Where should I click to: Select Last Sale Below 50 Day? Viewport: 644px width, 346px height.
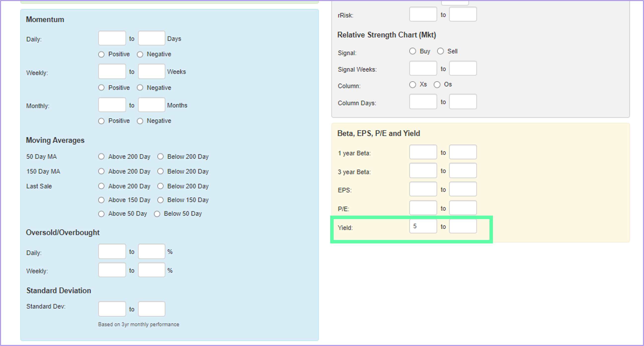pos(157,214)
